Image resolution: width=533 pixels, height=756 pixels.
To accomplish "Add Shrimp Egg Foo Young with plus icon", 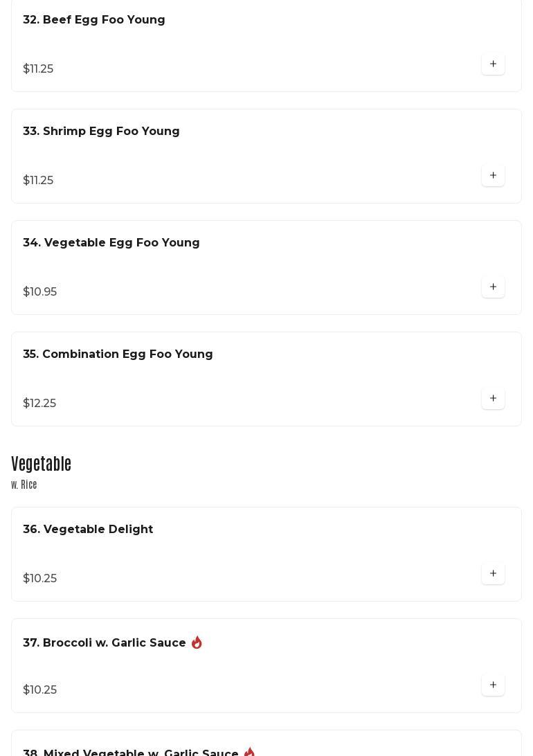I will [x=493, y=176].
